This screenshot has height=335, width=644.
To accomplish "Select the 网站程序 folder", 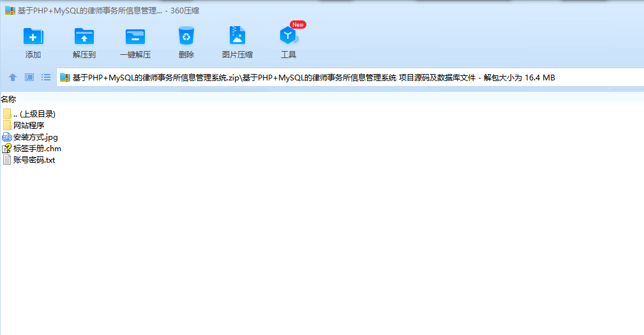I will pos(24,125).
